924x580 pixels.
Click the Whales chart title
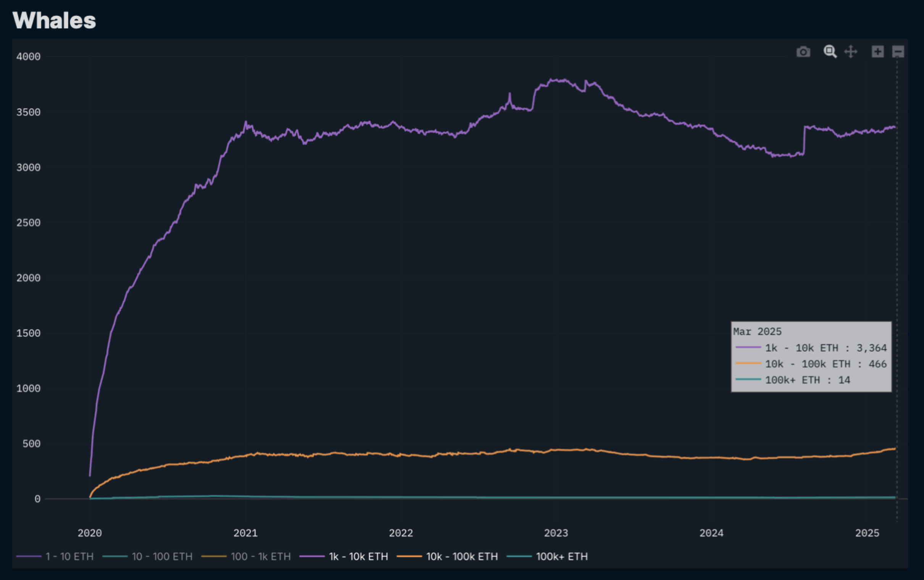point(54,20)
